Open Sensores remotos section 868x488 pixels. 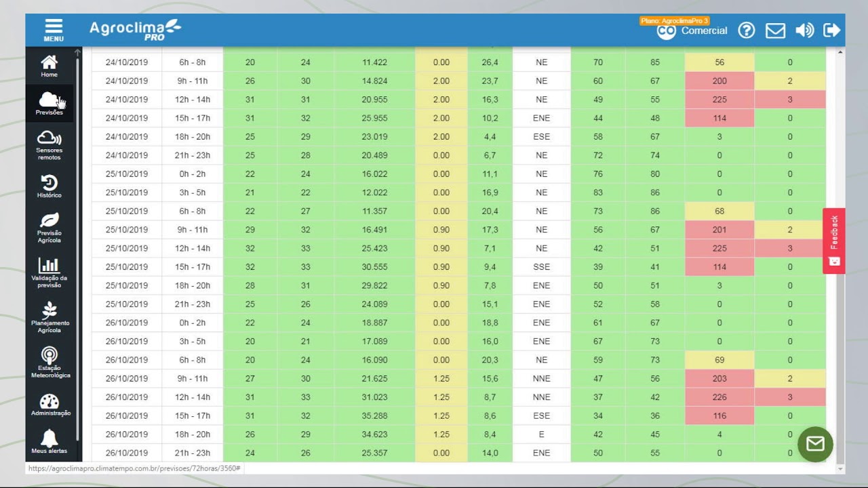point(50,145)
